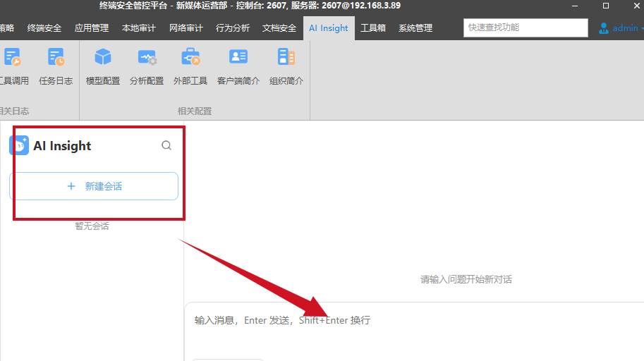Click the 相关配置 group label
The width and height of the screenshot is (644, 361).
coord(195,111)
